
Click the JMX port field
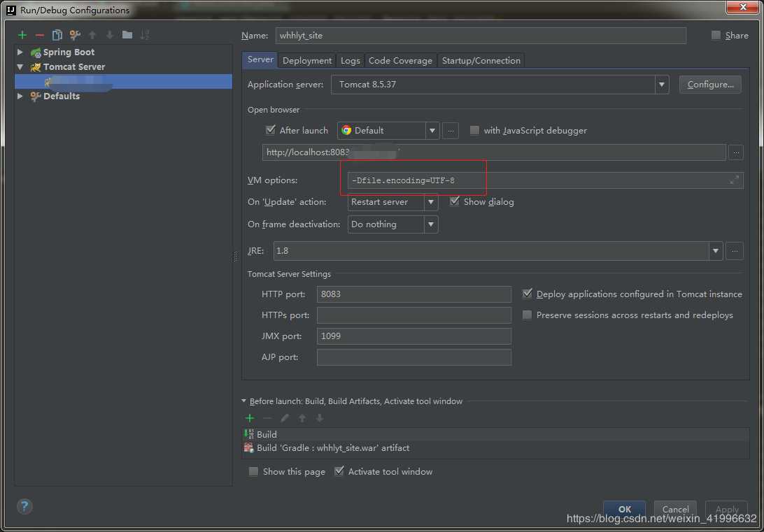click(413, 336)
